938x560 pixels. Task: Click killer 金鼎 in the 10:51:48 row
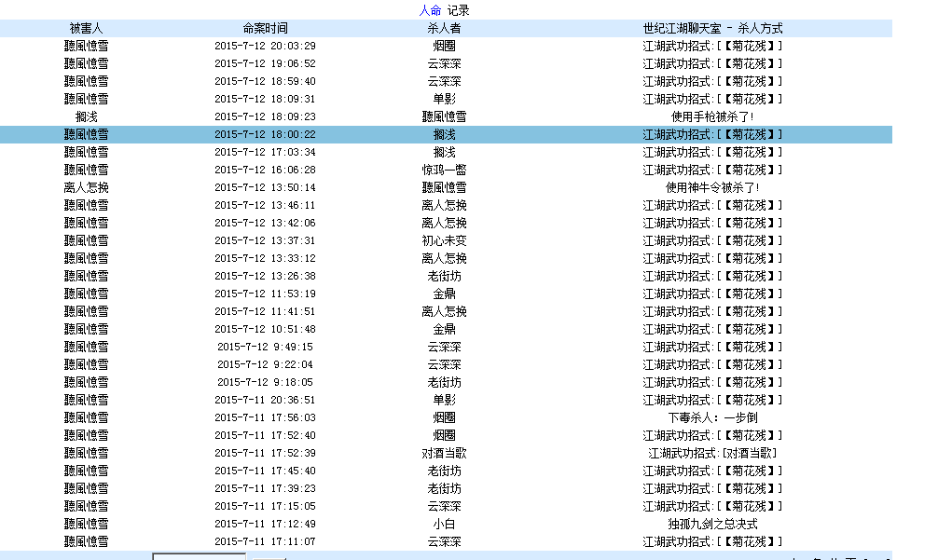444,329
